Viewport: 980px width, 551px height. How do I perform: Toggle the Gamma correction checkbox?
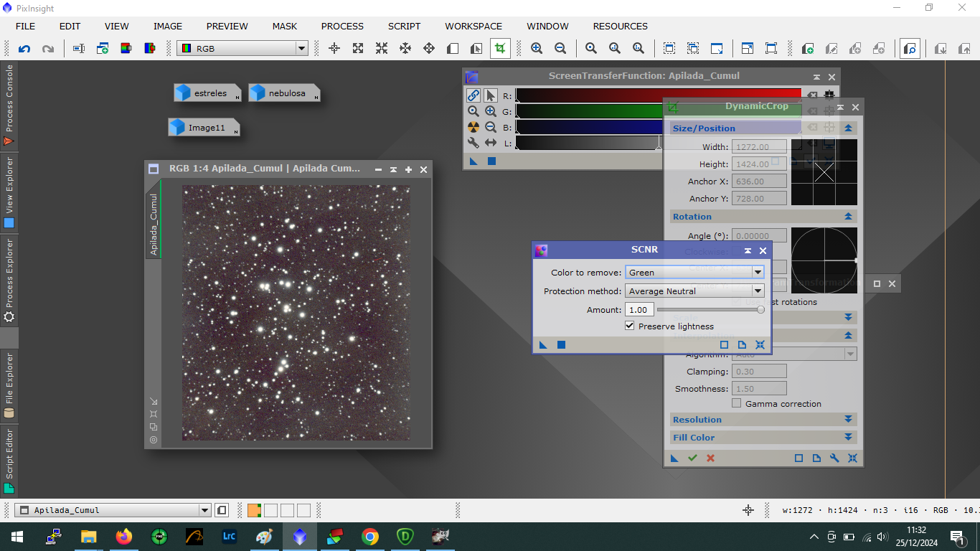tap(736, 403)
